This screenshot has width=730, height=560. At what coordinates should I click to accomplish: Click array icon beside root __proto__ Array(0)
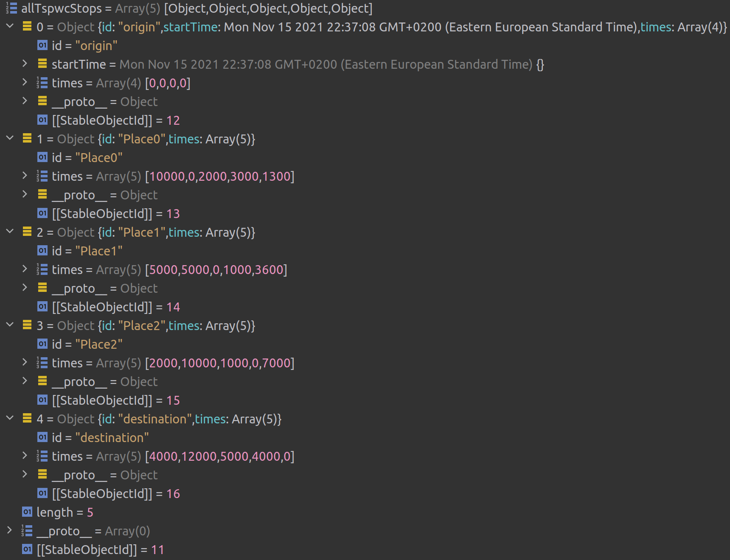(x=27, y=530)
